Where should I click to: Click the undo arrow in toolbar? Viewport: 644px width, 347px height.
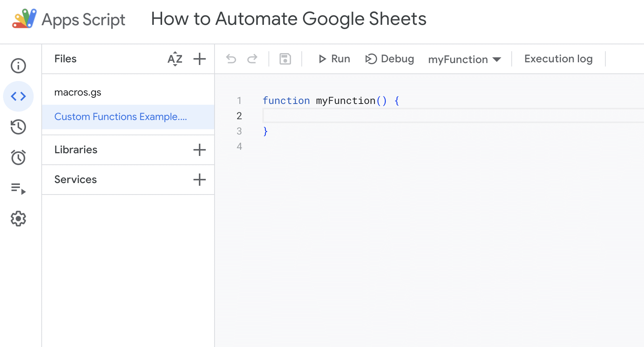[231, 59]
